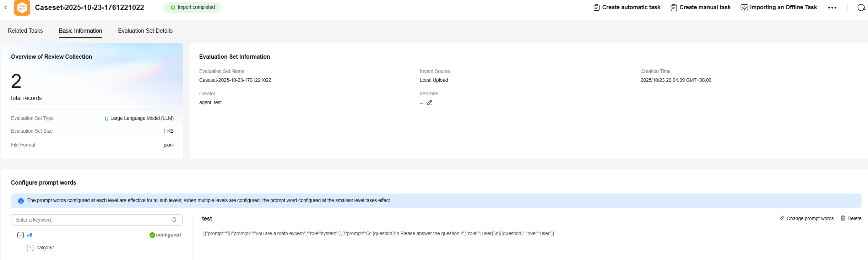Screen dimensions: 868x260
Task: Click the info icon in the blue banner
Action: 21,201
